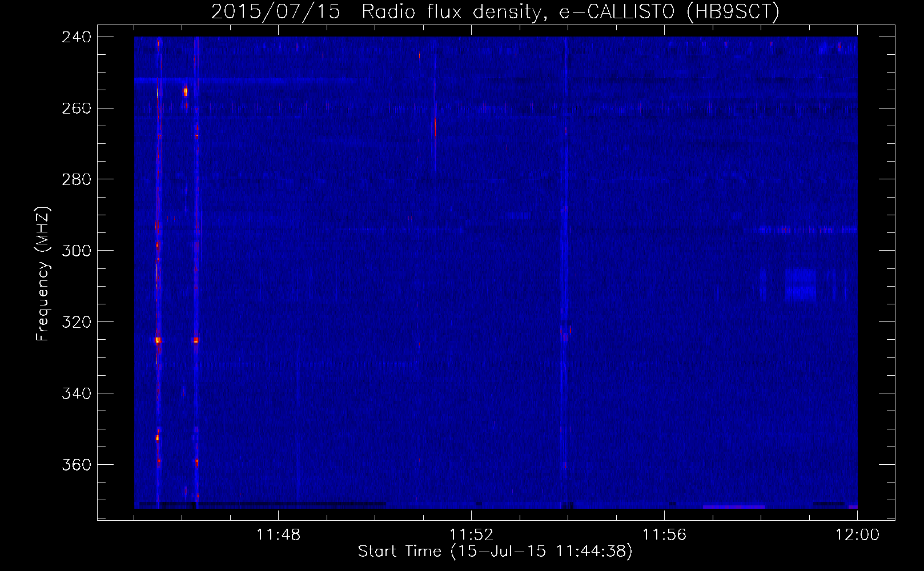
Task: Click the 12:00 time tick label
Action: tap(857, 535)
